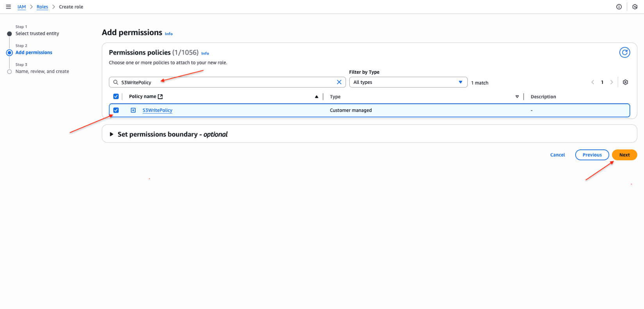Image resolution: width=644 pixels, height=309 pixels.
Task: Open table preferences gear icon
Action: [625, 82]
